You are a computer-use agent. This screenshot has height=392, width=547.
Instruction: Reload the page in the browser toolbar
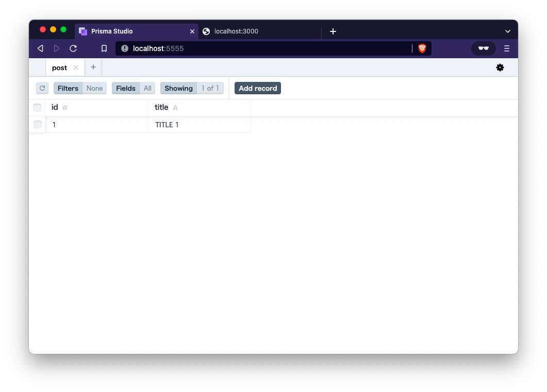tap(73, 48)
